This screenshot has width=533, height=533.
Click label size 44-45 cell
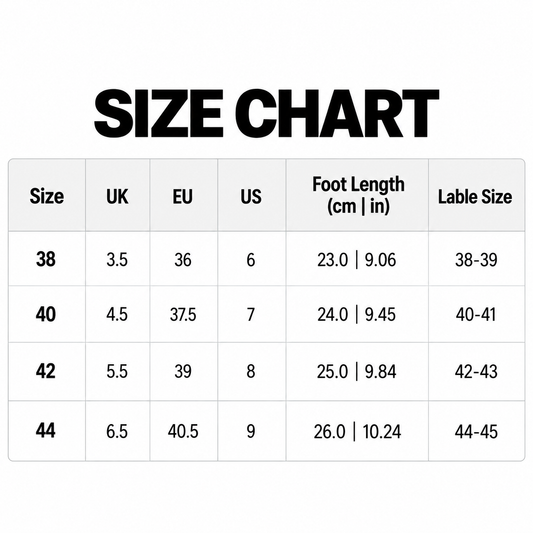click(476, 432)
